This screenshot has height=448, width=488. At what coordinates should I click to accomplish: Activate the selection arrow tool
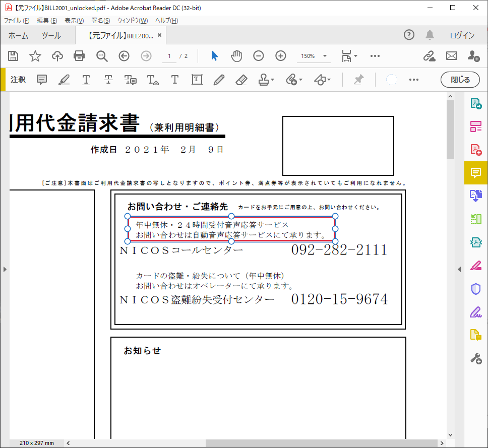[x=214, y=56]
